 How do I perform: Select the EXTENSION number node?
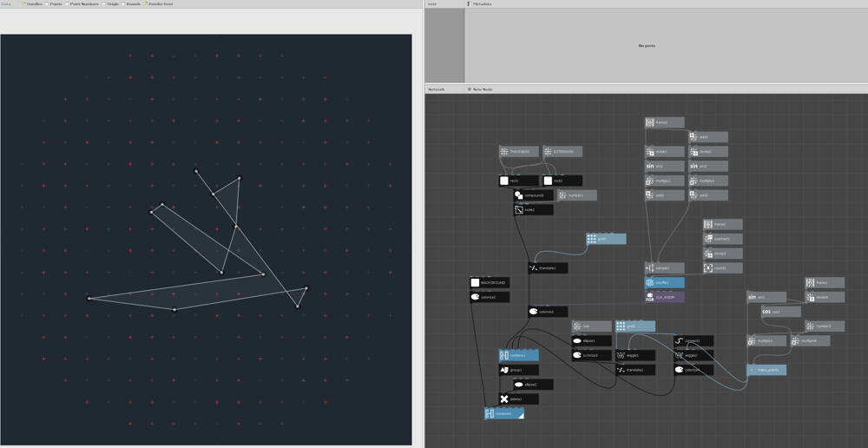point(562,151)
